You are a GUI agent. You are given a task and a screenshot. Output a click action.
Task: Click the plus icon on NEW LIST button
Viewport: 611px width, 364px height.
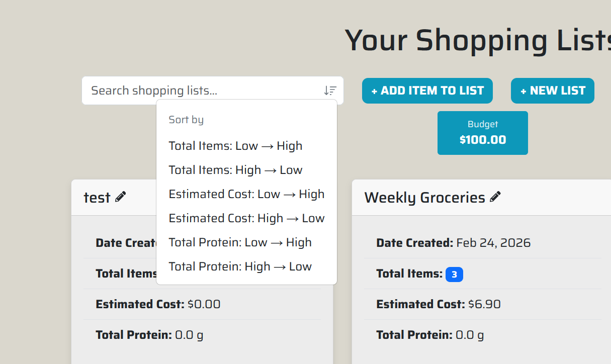pos(525,90)
